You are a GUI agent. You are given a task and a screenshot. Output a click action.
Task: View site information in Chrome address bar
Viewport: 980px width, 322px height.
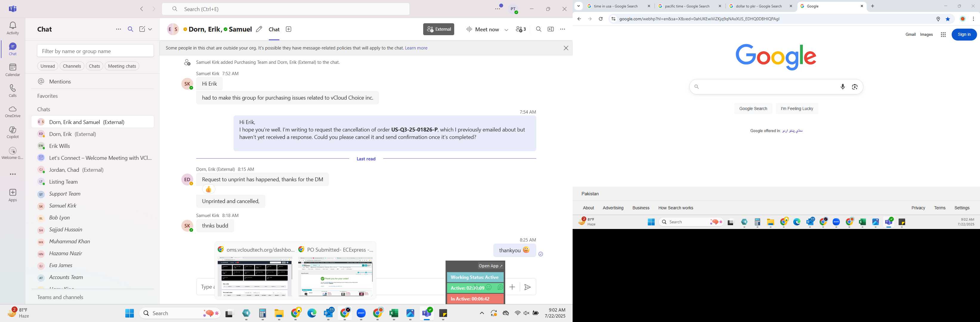pos(613,19)
